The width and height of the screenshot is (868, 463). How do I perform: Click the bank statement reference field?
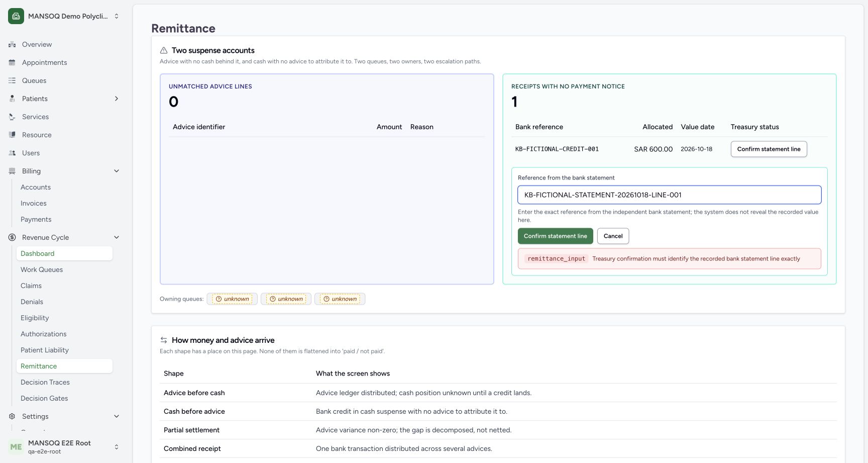669,195
